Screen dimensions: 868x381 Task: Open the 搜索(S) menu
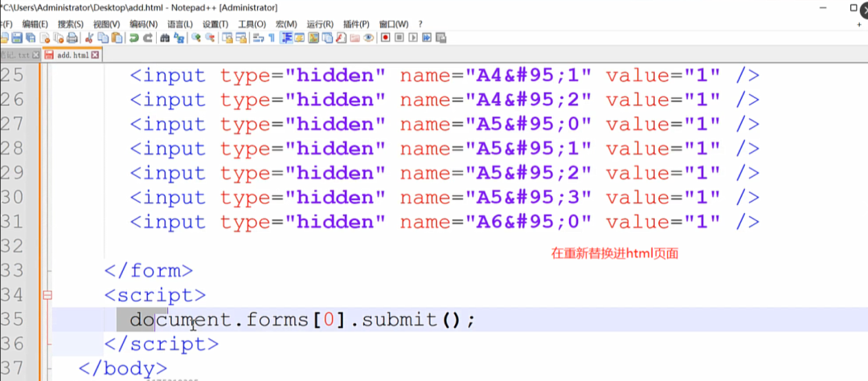click(71, 24)
